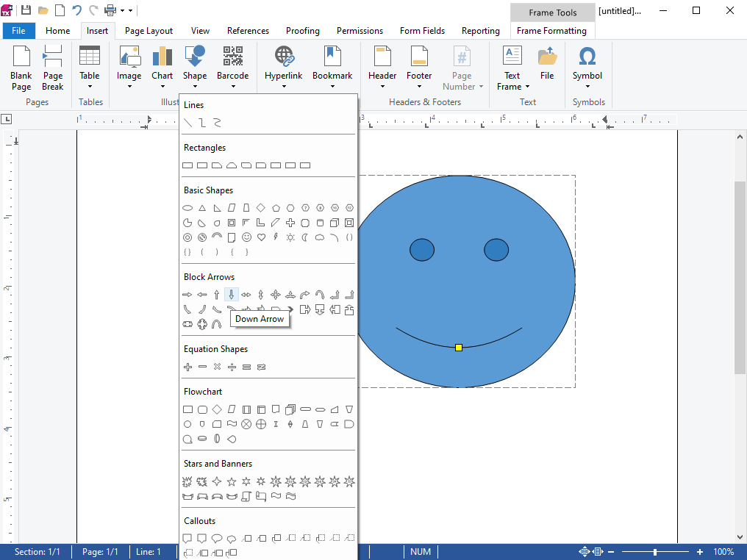Viewport: 747px width, 560px height.
Task: Open the File menu
Action: (18, 31)
